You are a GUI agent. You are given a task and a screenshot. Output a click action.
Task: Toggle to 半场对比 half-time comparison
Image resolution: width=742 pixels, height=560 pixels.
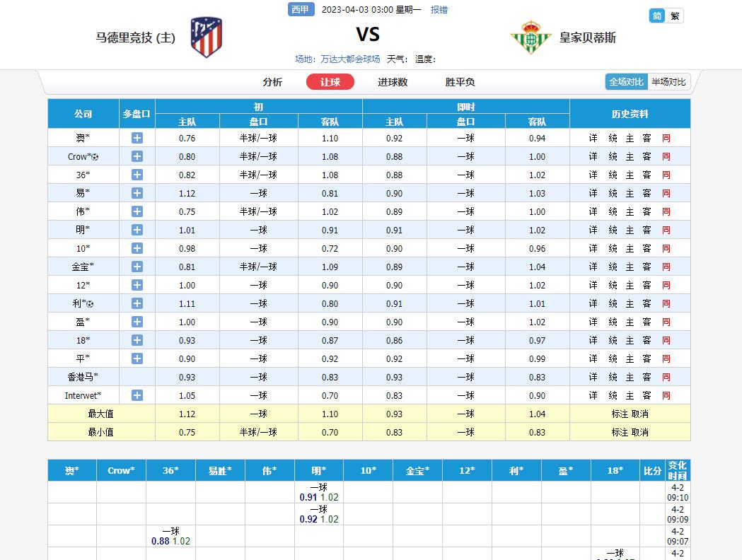point(668,82)
